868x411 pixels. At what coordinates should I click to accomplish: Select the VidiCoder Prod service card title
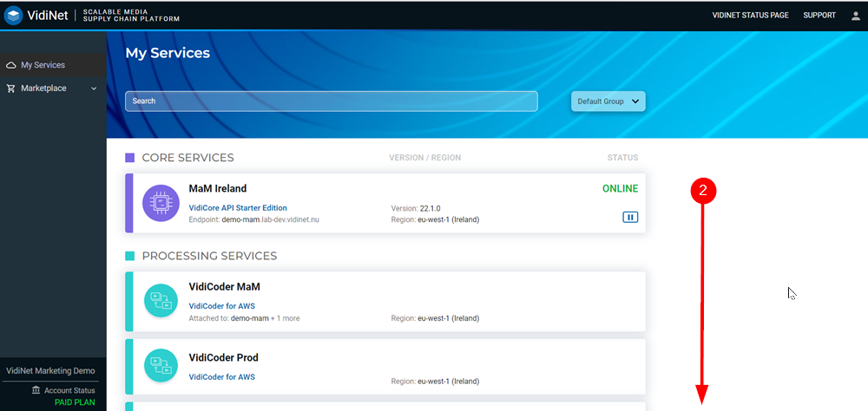click(223, 357)
